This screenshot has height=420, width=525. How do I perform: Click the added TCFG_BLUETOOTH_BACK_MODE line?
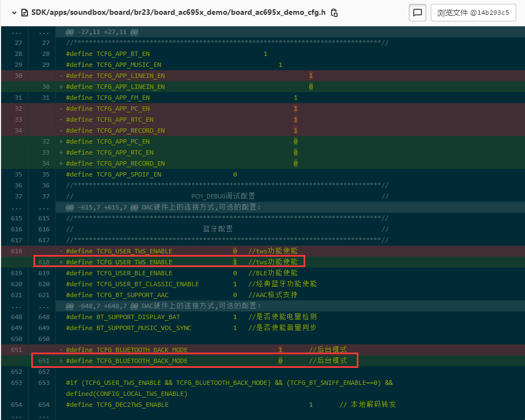coord(290,361)
